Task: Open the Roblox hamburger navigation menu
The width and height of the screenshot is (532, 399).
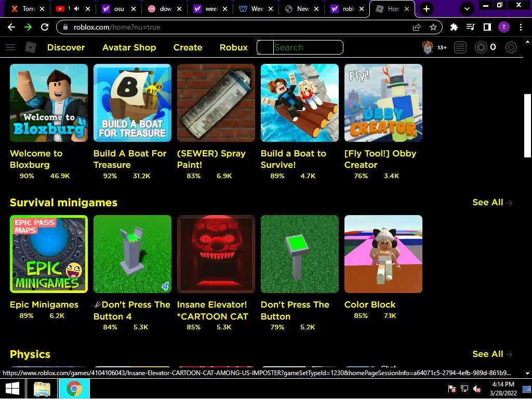Action: tap(10, 47)
